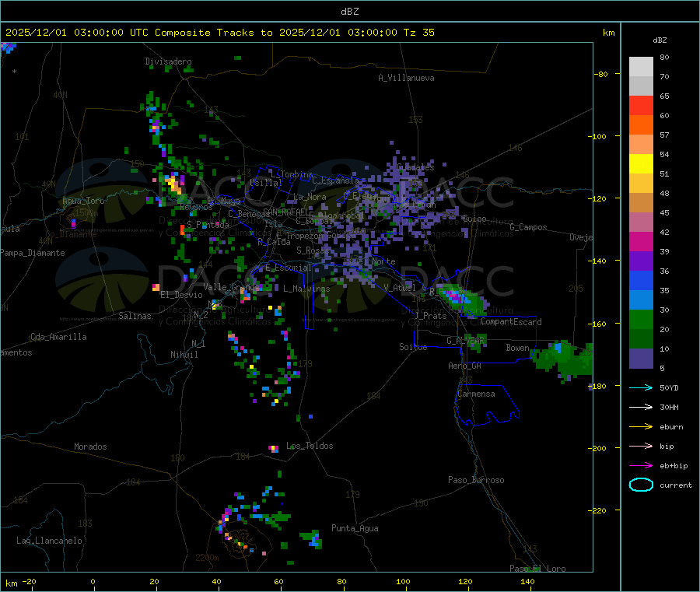Click the 65 dBZ red color swatch

click(641, 105)
